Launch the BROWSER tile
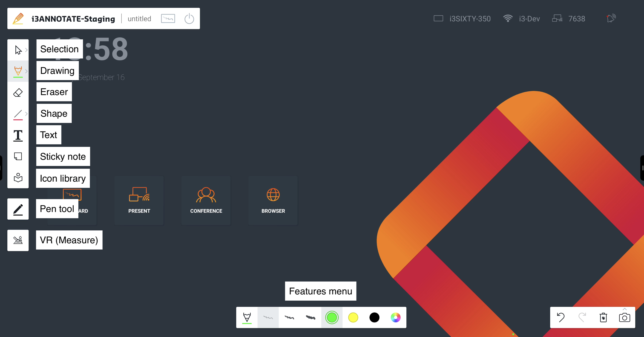This screenshot has height=337, width=644. point(273,200)
